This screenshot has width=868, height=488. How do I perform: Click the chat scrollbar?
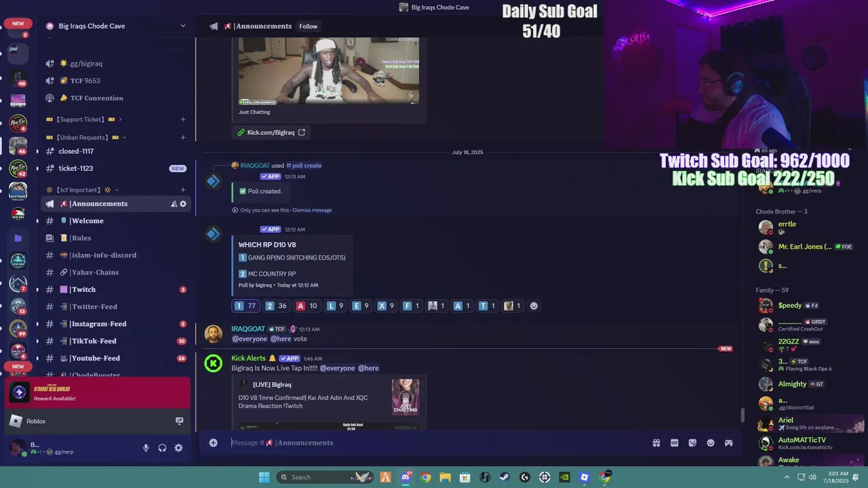pyautogui.click(x=743, y=414)
